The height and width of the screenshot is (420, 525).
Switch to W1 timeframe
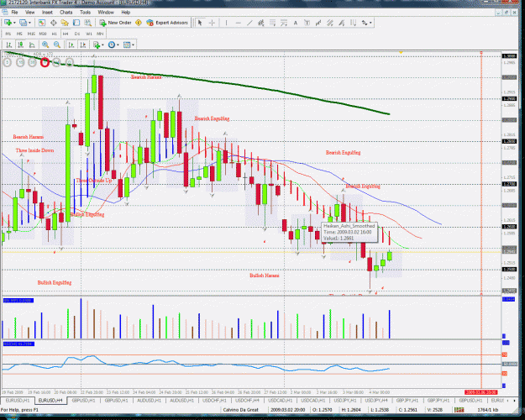89,34
